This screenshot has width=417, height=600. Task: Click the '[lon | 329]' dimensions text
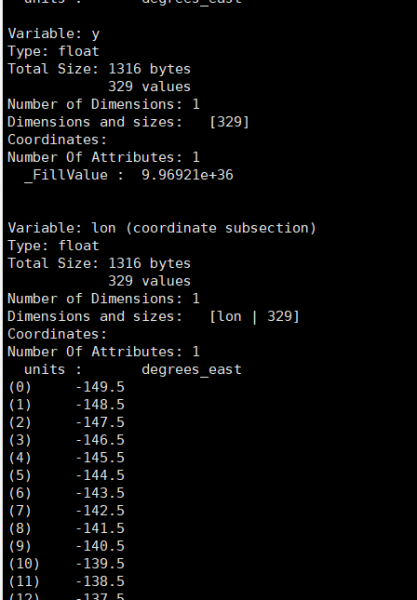tap(254, 317)
